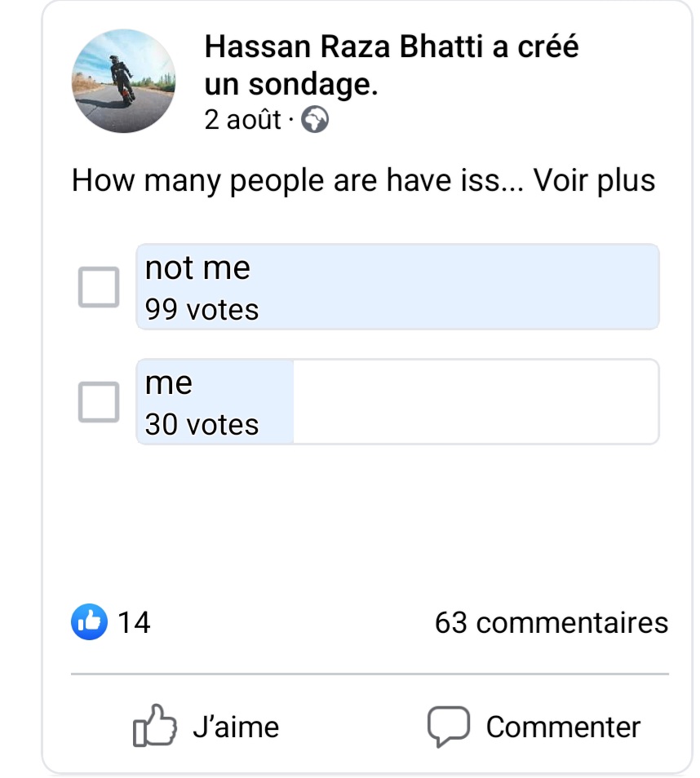Image resolution: width=700 pixels, height=778 pixels.
Task: Click the globe public visibility icon
Action: [315, 120]
